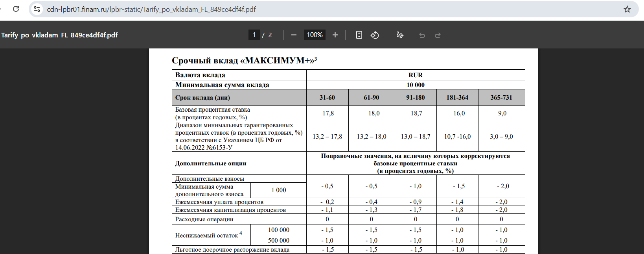Select the «1 000» additional deposit cell
The width and height of the screenshot is (644, 254).
point(279,190)
